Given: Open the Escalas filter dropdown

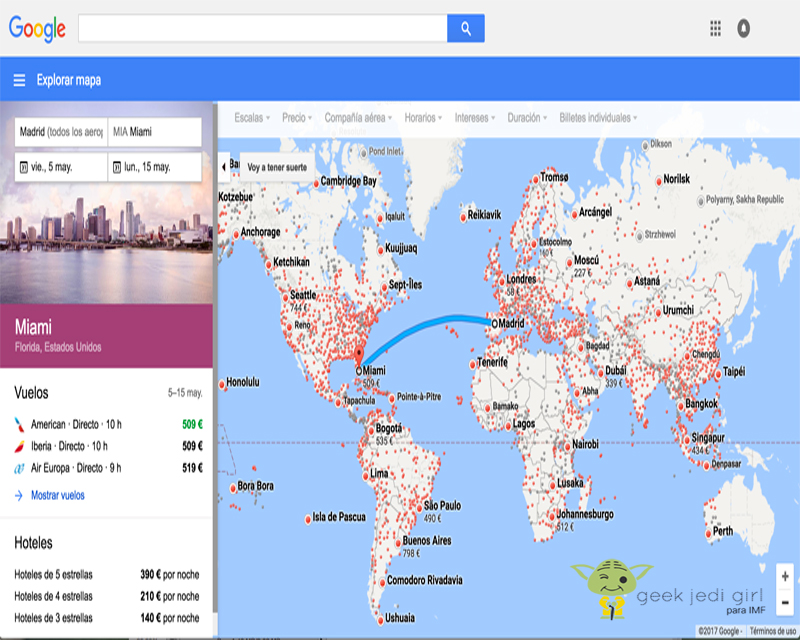Looking at the screenshot, I should pyautogui.click(x=252, y=118).
